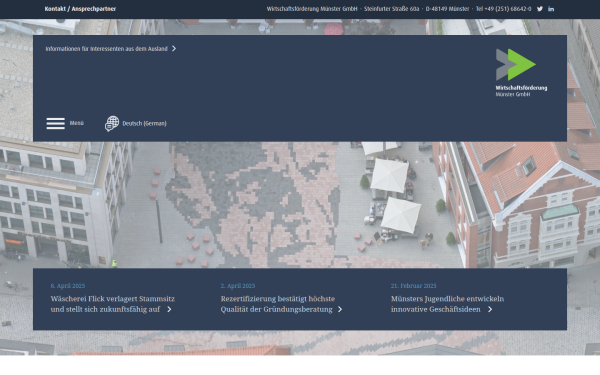Click the chevron next to Ausland information

pyautogui.click(x=174, y=49)
